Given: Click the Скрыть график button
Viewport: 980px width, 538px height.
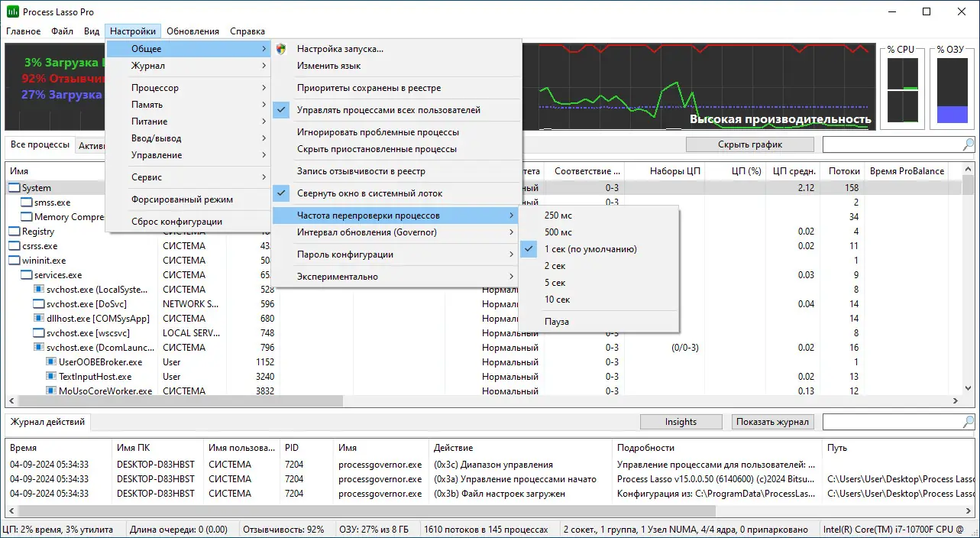Looking at the screenshot, I should coord(750,144).
